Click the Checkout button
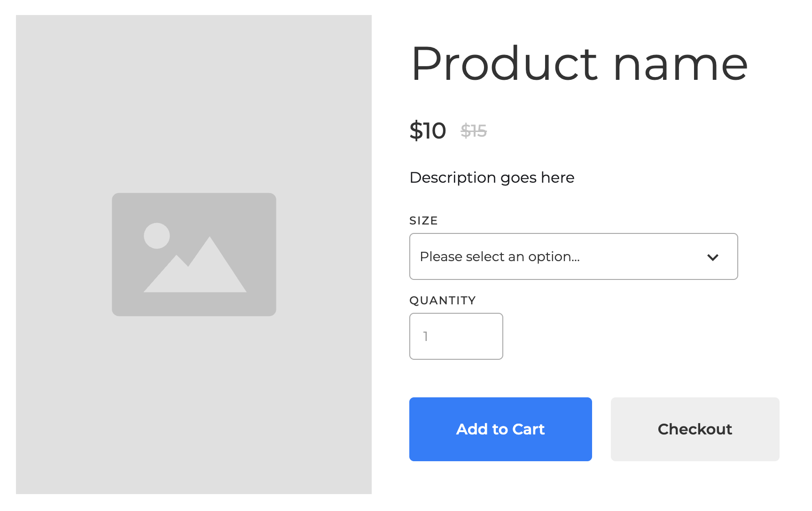 click(695, 429)
